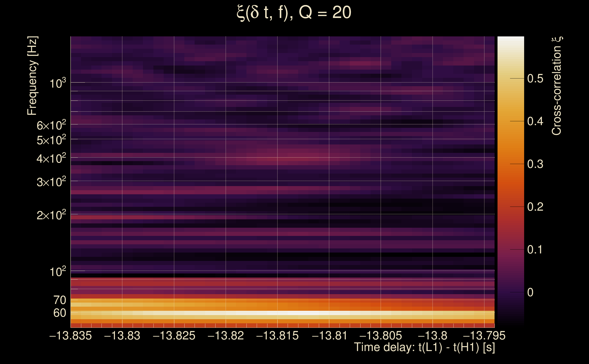589x364 pixels.
Task: Click the 0 tick label on the colorbar
Action: (530, 293)
